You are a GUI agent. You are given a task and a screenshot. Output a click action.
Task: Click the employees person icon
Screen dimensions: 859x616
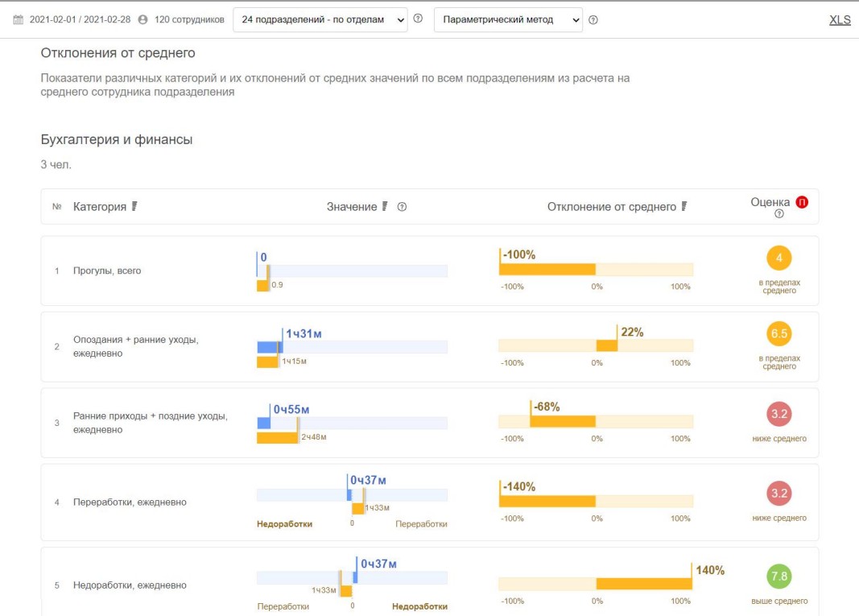(x=143, y=20)
